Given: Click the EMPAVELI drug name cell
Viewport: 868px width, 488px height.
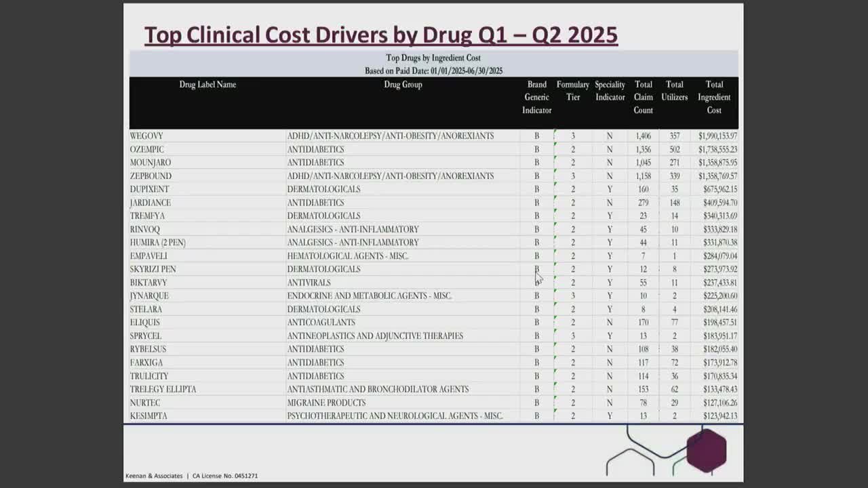Looking at the screenshot, I should pyautogui.click(x=149, y=256).
